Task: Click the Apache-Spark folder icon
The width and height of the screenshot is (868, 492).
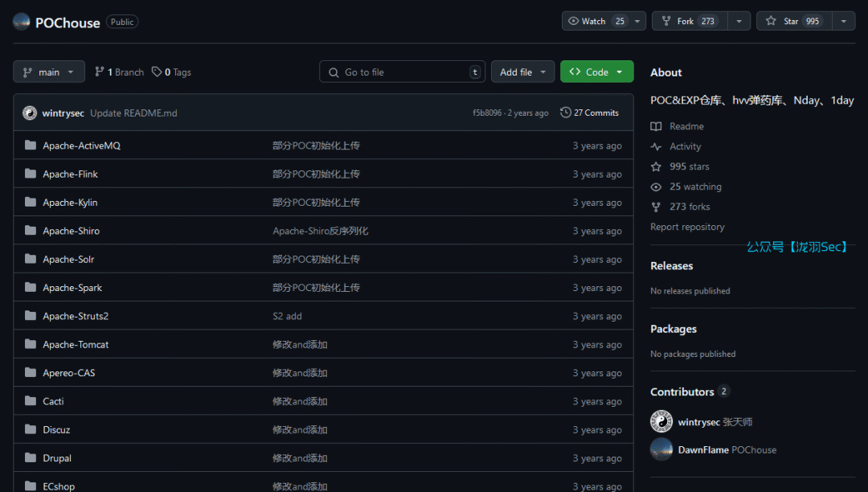Action: click(x=31, y=287)
